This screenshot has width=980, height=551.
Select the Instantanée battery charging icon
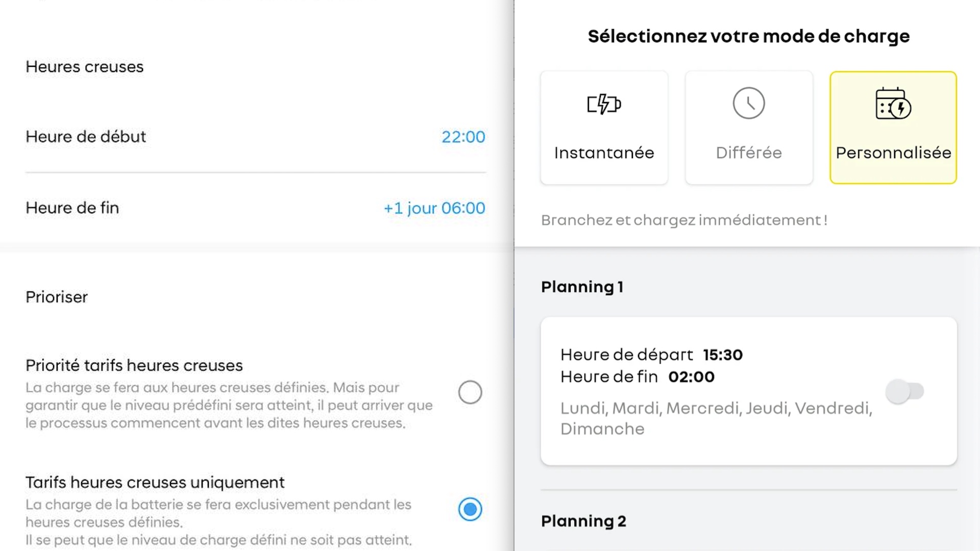[604, 104]
